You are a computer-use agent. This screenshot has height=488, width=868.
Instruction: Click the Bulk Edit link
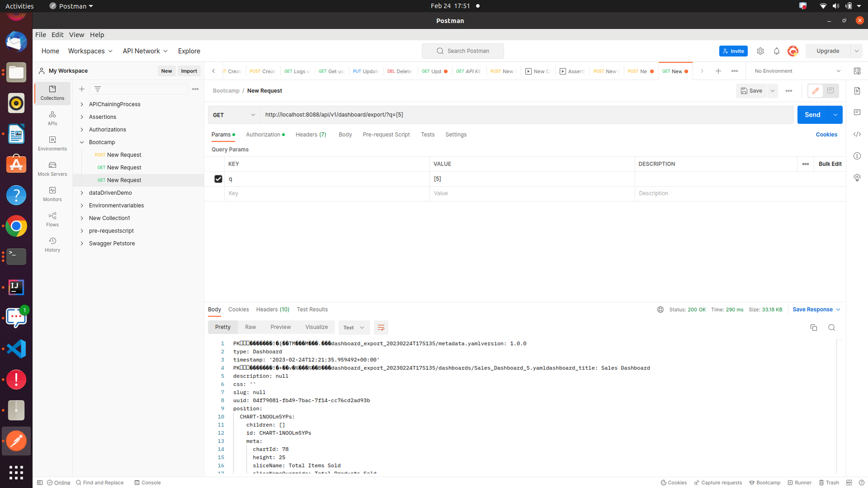(829, 164)
